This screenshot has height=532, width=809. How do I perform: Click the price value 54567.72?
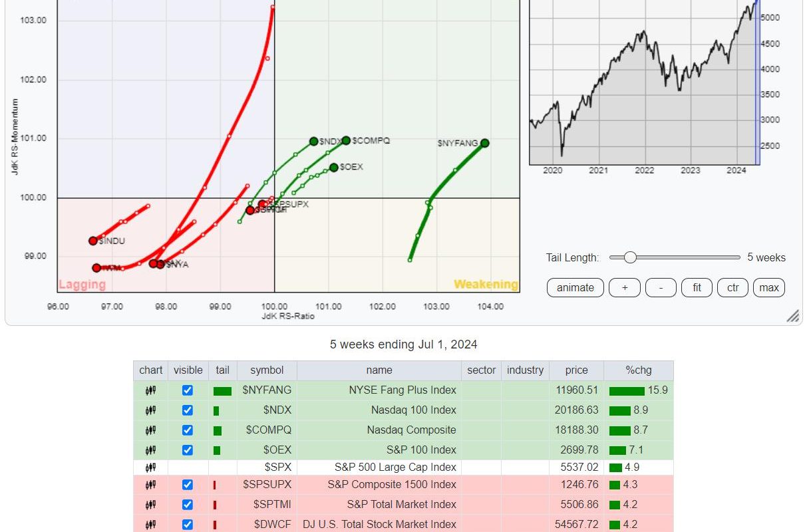[x=576, y=525]
